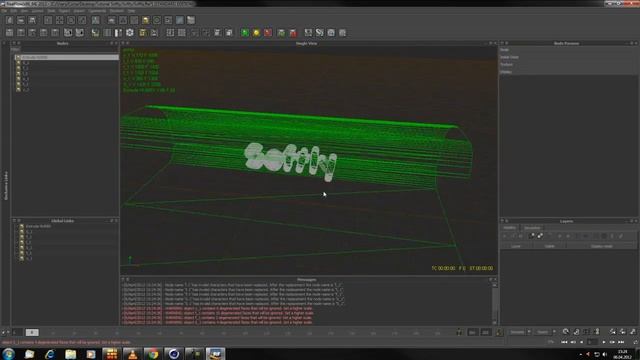Jump to the last frame with the fast-forward button
Image resolution: width=640 pixels, height=360 pixels.
click(621, 342)
